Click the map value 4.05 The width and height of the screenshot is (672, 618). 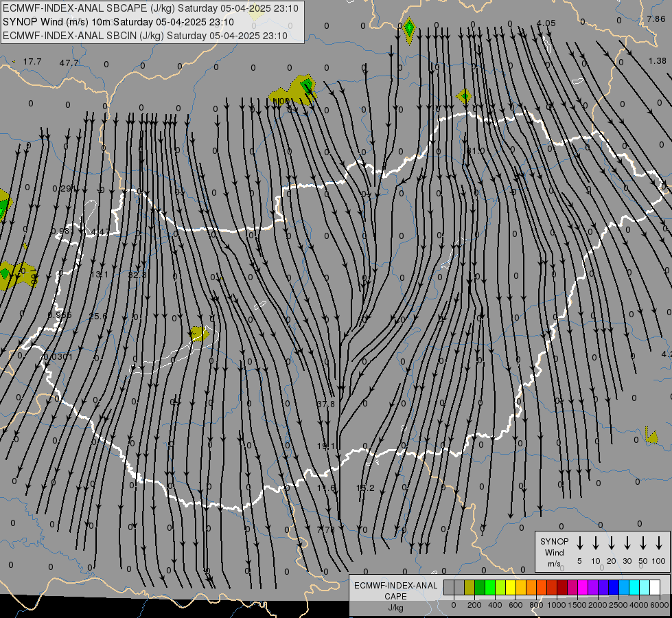click(546, 23)
